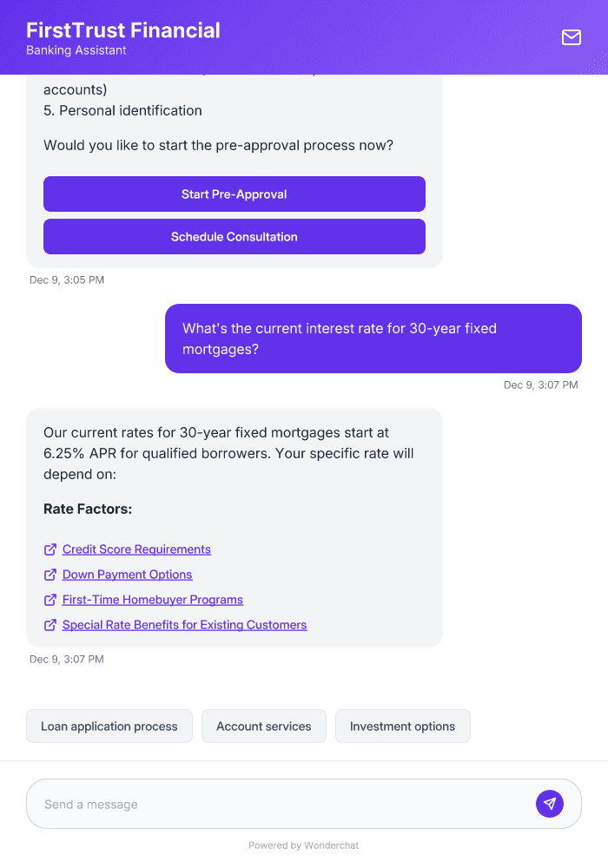This screenshot has width=608, height=868.
Task: Open the Special Rate Benefits for Existing Customers link
Action: coord(184,625)
